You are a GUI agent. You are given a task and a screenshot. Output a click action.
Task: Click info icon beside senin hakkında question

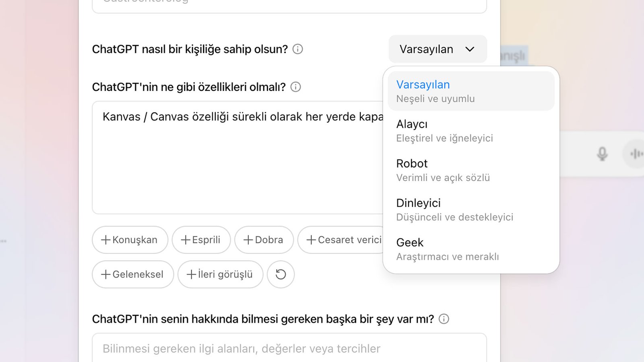pyautogui.click(x=444, y=319)
